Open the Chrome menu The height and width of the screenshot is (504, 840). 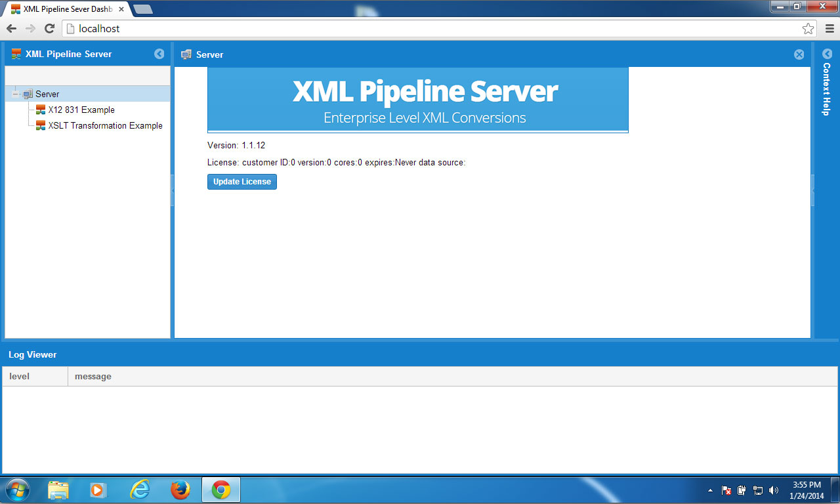click(x=829, y=29)
